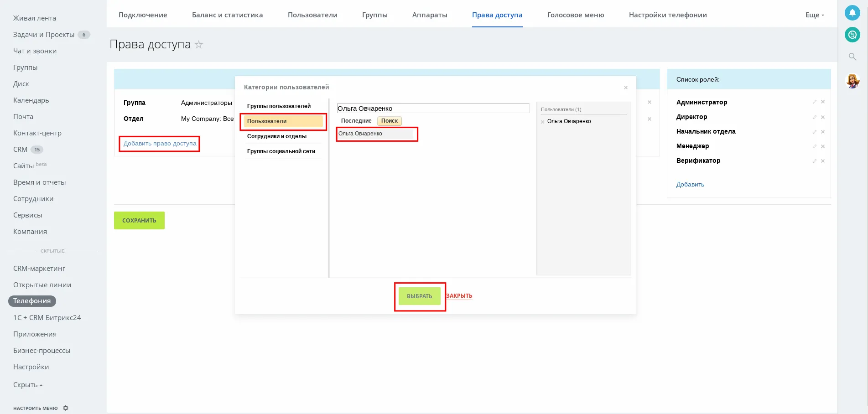
Task: Edit the Верификатор role with the pencil icon
Action: click(814, 161)
